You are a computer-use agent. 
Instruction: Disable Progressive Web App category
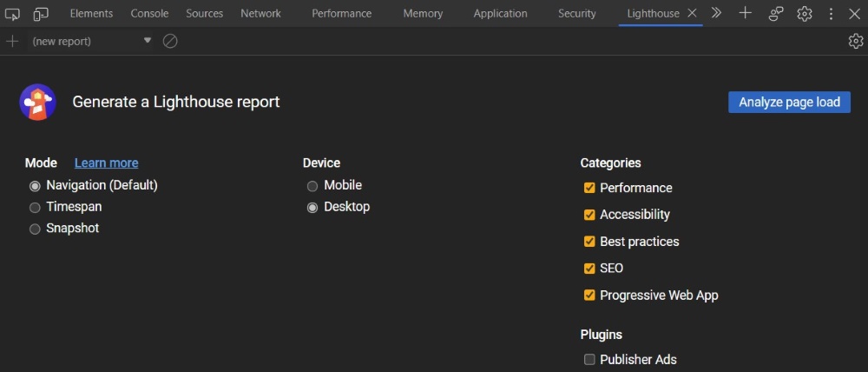[589, 296]
